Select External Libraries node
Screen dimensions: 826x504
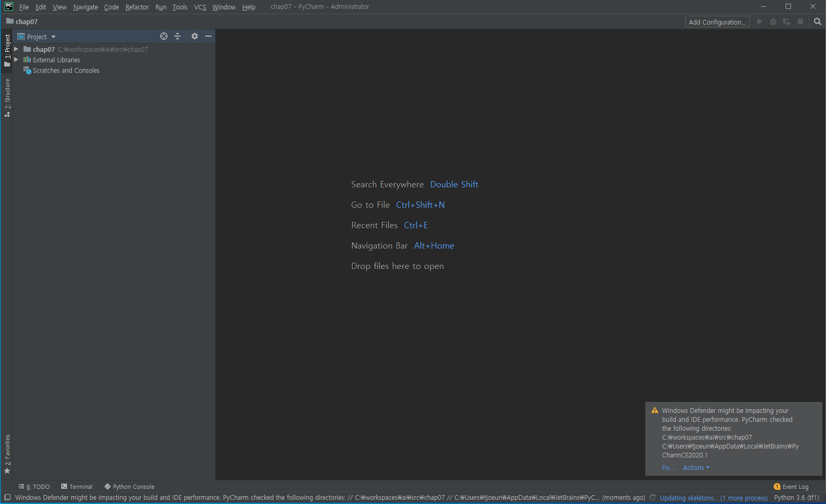(57, 60)
